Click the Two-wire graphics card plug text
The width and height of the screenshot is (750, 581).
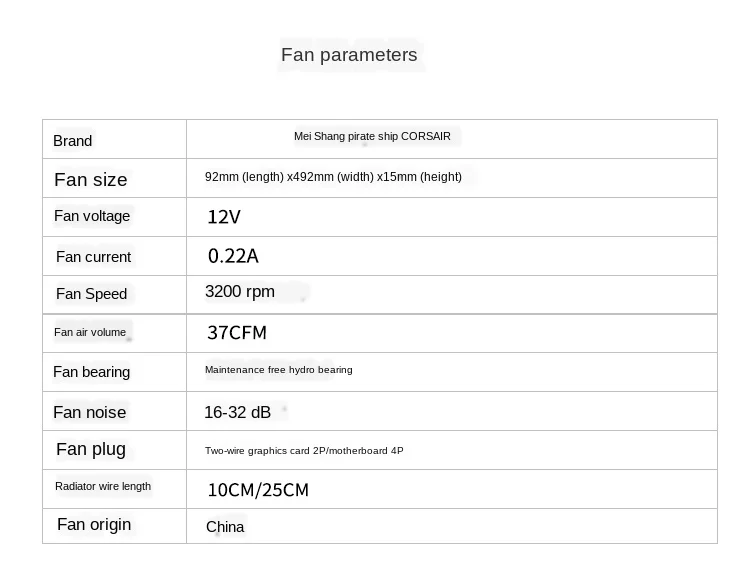pyautogui.click(x=304, y=450)
